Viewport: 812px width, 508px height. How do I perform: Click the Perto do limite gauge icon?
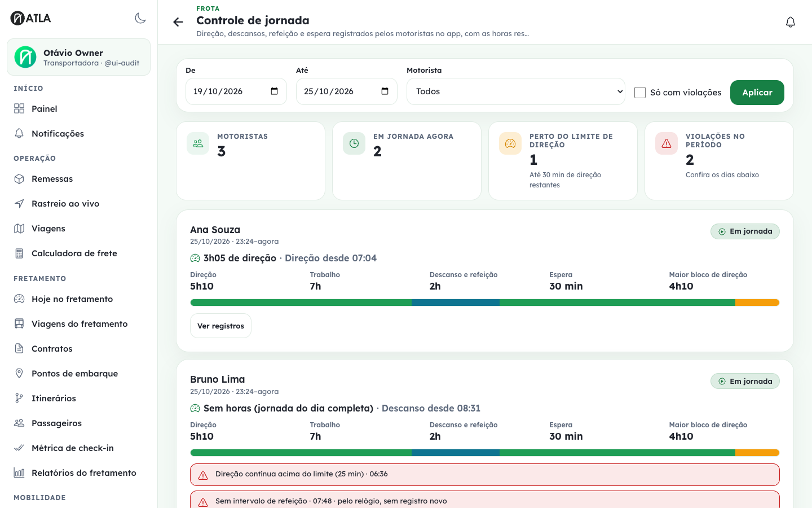[x=510, y=143]
